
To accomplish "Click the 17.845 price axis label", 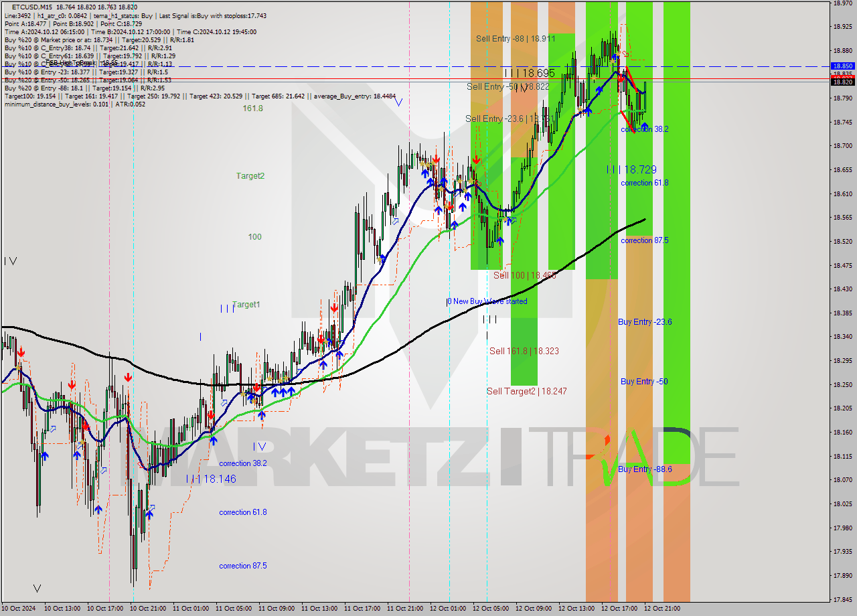I will pos(842,599).
